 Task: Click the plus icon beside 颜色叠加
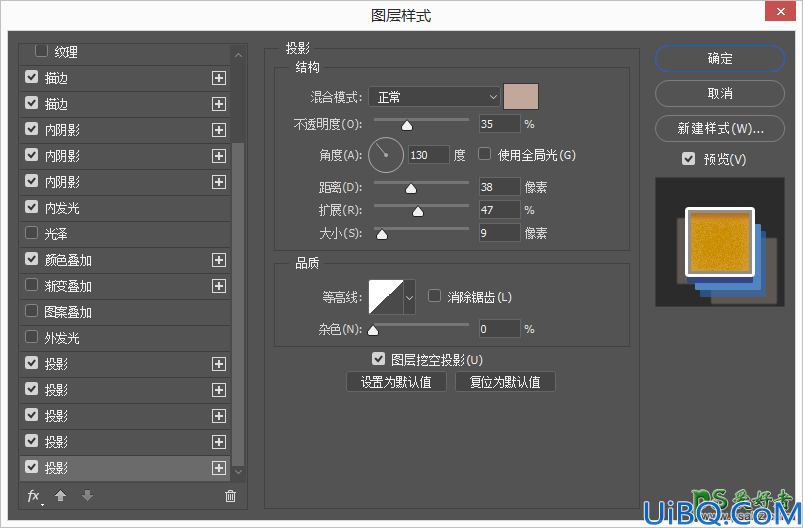(x=219, y=260)
